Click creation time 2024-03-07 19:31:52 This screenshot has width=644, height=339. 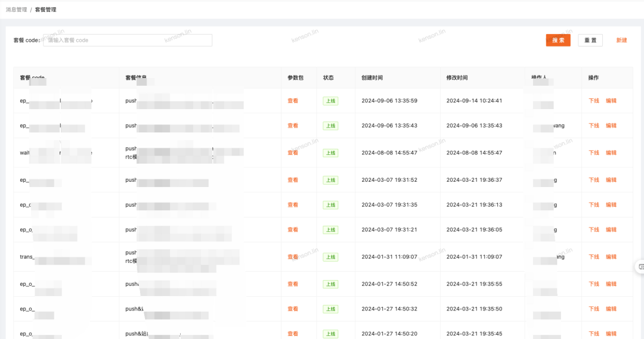click(389, 180)
